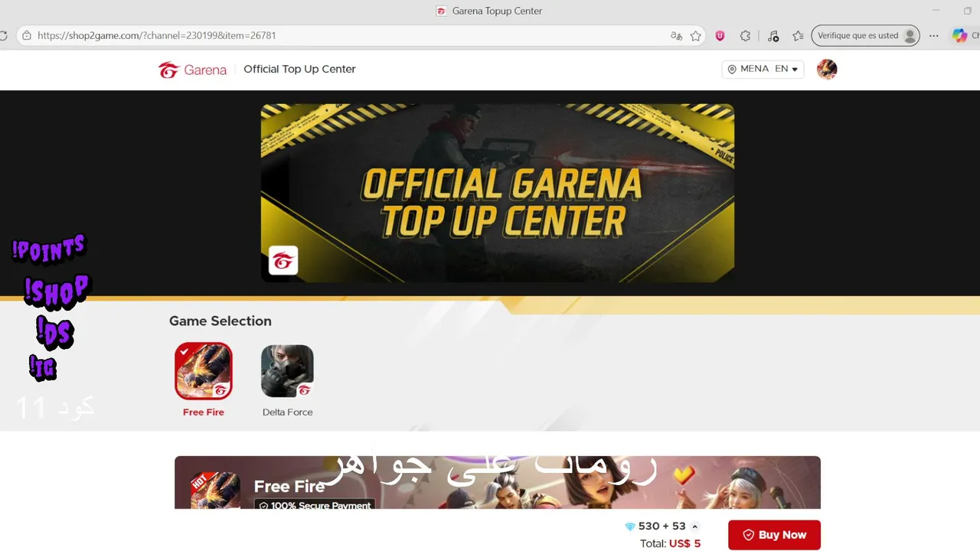Screen dimensions: 980x551
Task: Open the user avatar in Garena header
Action: coord(827,70)
